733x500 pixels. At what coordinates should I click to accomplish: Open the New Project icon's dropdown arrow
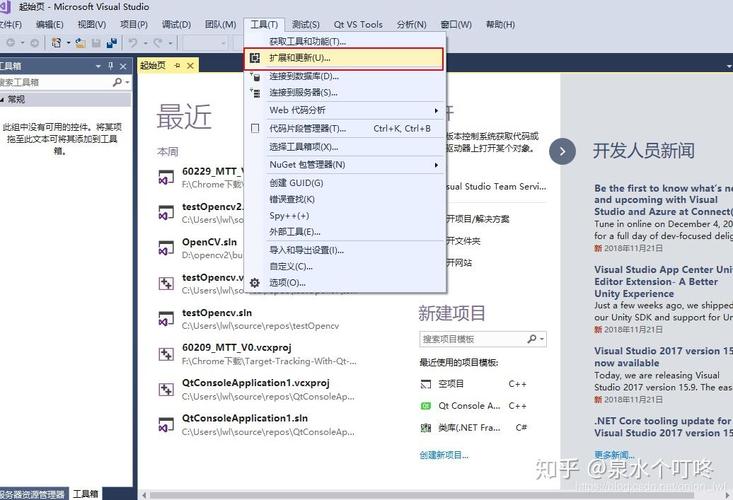pyautogui.click(x=68, y=43)
